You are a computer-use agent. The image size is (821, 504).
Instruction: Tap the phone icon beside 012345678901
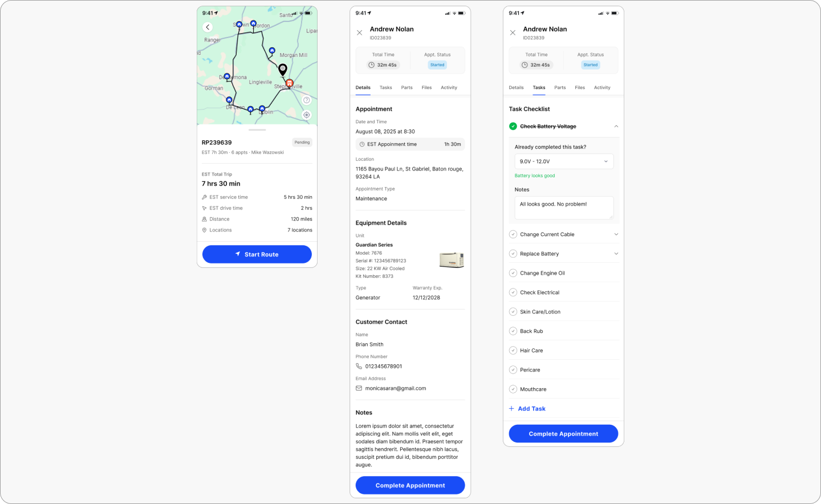[359, 366]
